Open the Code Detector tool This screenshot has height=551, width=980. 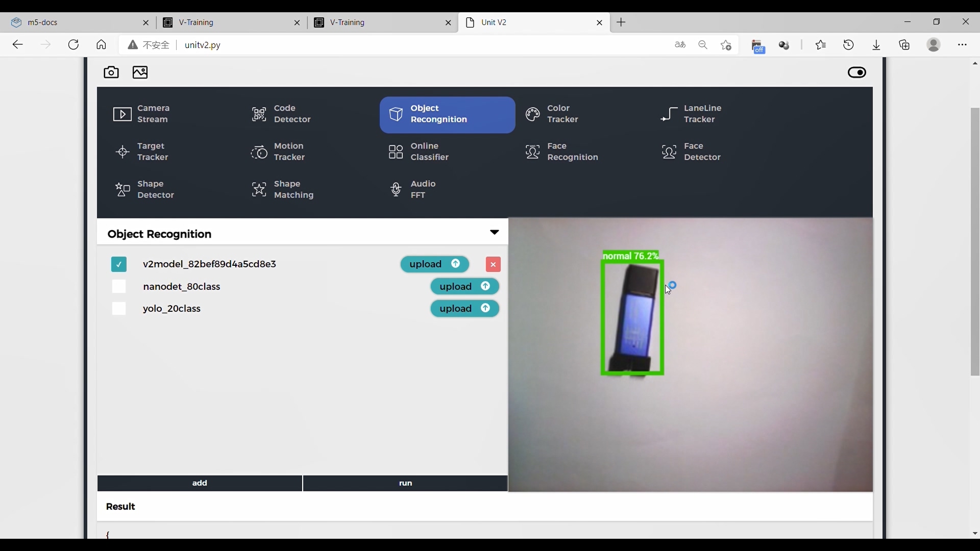(292, 113)
